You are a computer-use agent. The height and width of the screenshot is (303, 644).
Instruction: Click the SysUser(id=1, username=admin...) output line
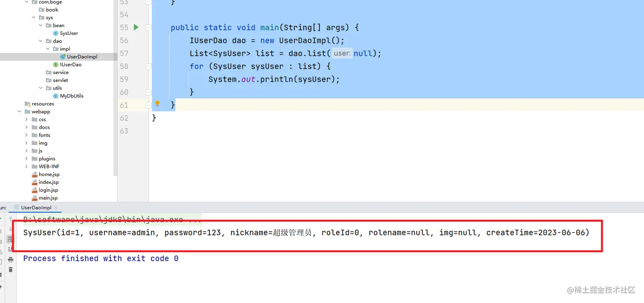[x=306, y=232]
